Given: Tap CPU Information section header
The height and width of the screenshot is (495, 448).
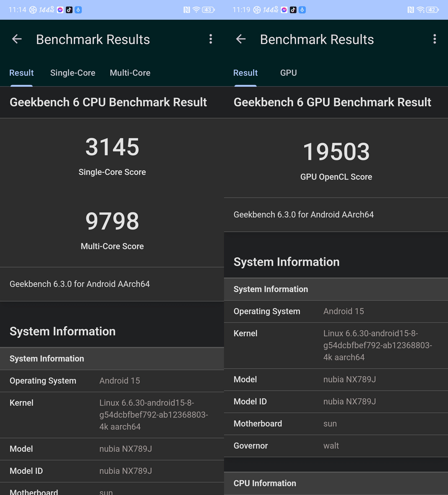Looking at the screenshot, I should click(x=336, y=483).
